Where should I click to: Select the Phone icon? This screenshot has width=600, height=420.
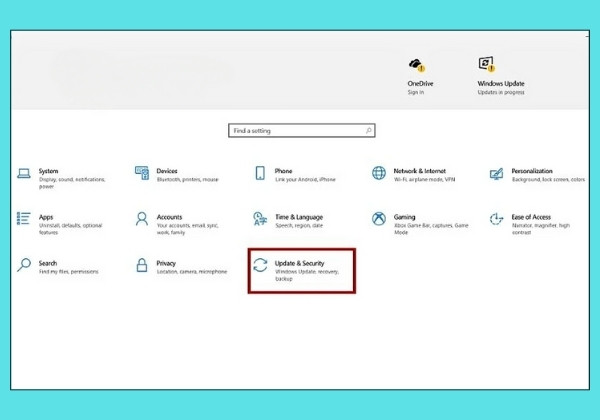[x=260, y=173]
